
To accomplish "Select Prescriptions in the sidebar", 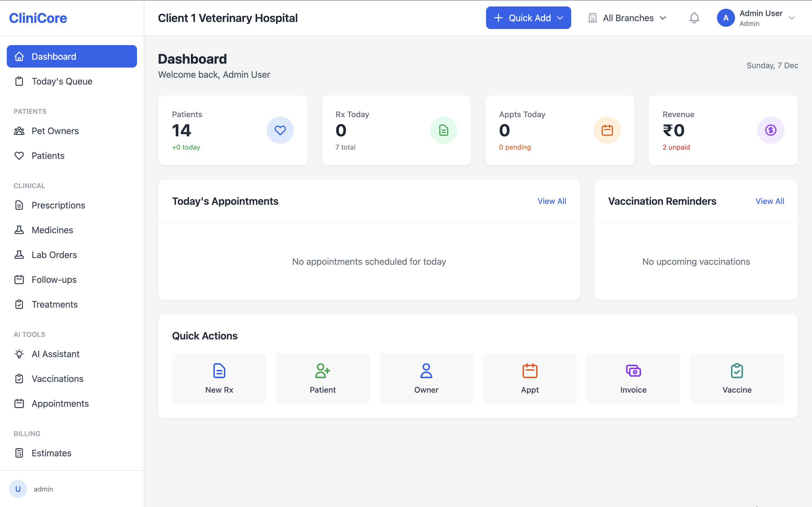I will click(x=58, y=205).
